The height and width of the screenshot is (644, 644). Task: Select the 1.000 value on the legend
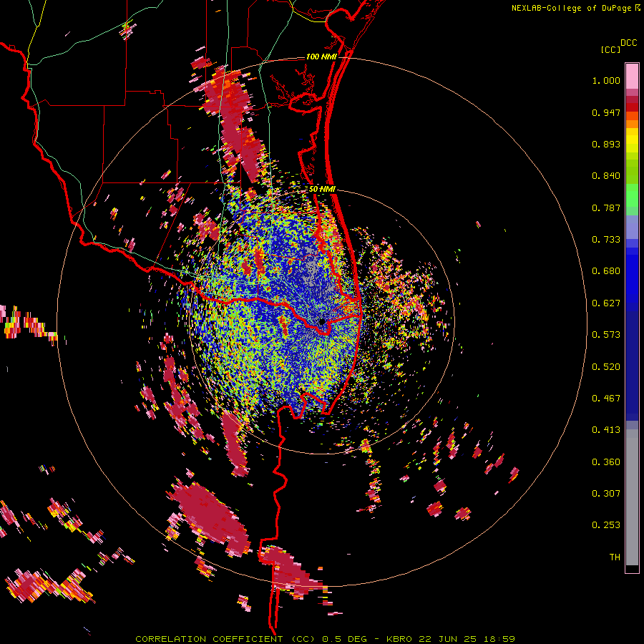pyautogui.click(x=606, y=80)
